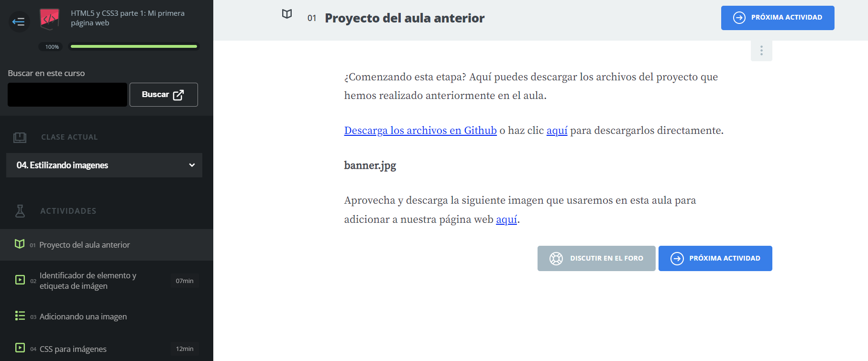Click the Proyecto del aula anterior title

click(405, 18)
